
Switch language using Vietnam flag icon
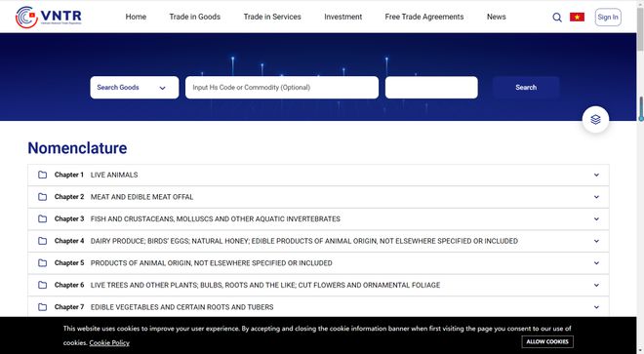[x=577, y=17]
